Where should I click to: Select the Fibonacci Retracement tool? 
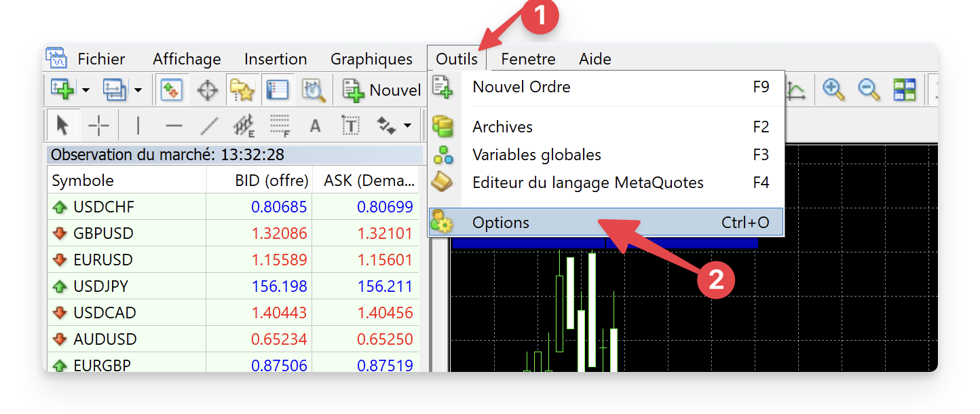coord(280,126)
